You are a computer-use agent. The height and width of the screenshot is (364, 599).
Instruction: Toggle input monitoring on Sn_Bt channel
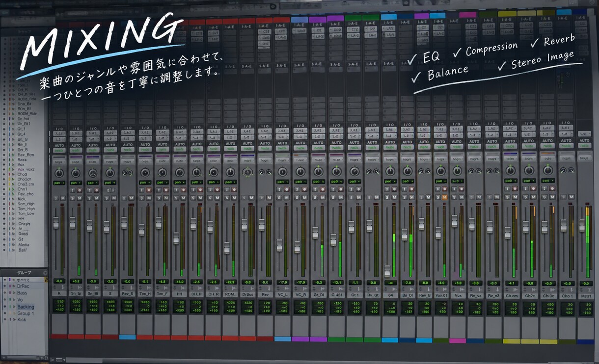(x=89, y=189)
